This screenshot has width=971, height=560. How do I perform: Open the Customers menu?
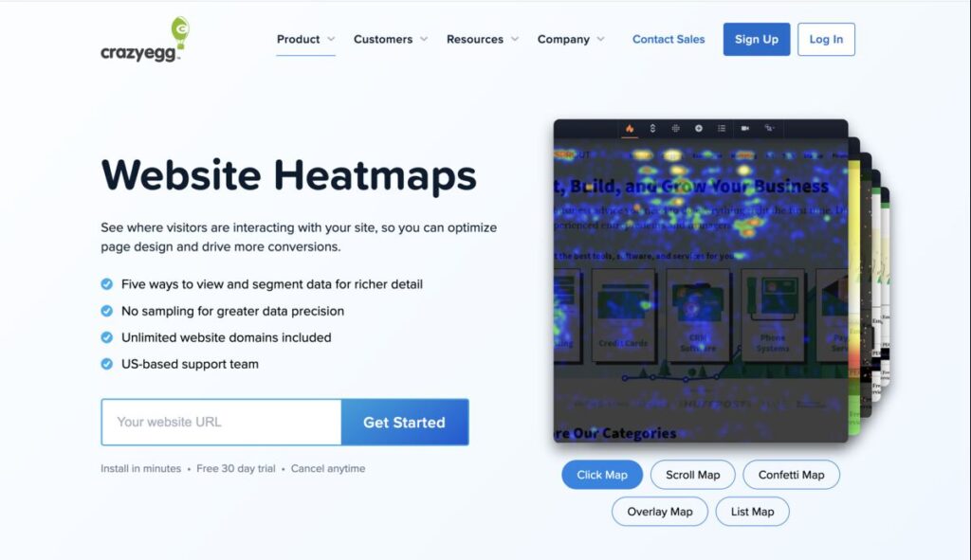click(390, 39)
